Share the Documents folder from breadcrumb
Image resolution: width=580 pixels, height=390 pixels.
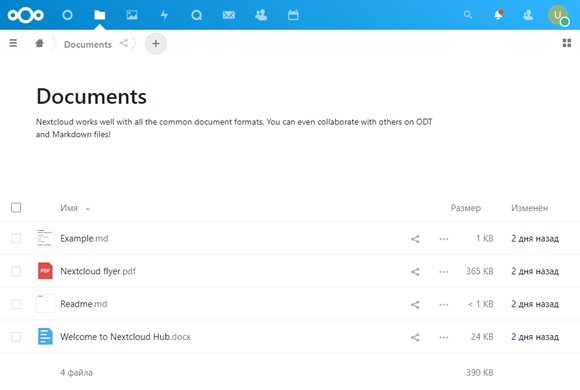point(124,43)
